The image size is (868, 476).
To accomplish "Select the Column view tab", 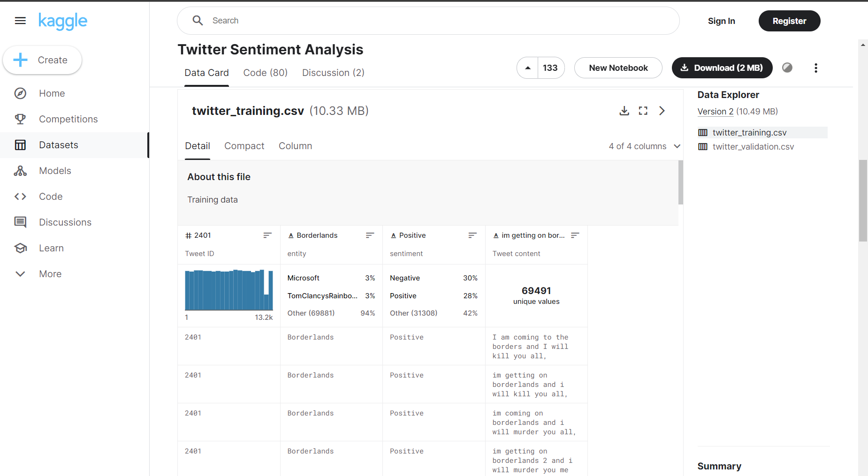I will coord(295,146).
